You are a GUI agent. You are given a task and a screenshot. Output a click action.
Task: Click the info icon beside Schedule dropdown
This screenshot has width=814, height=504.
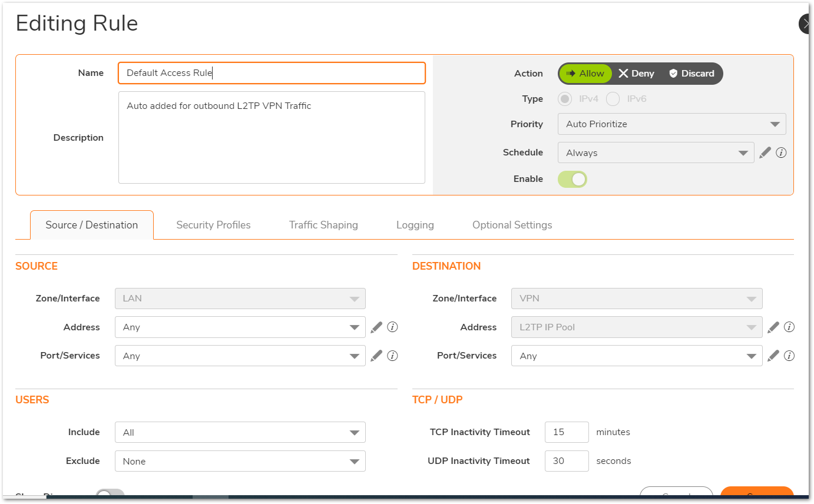pyautogui.click(x=781, y=152)
